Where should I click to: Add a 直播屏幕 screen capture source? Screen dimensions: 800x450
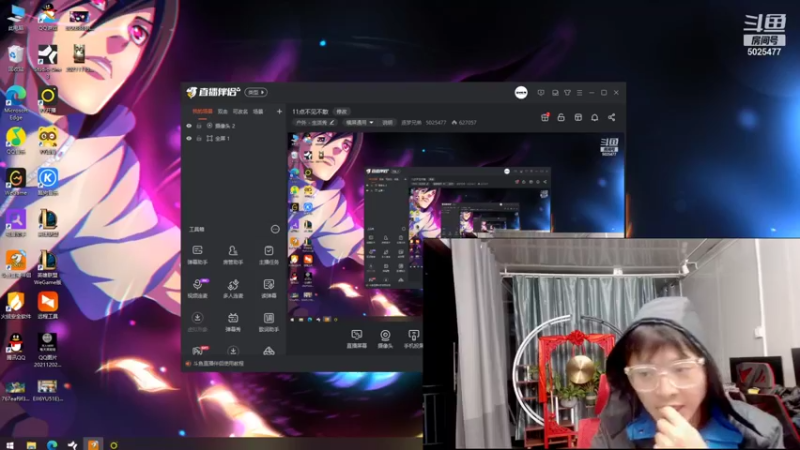357,339
